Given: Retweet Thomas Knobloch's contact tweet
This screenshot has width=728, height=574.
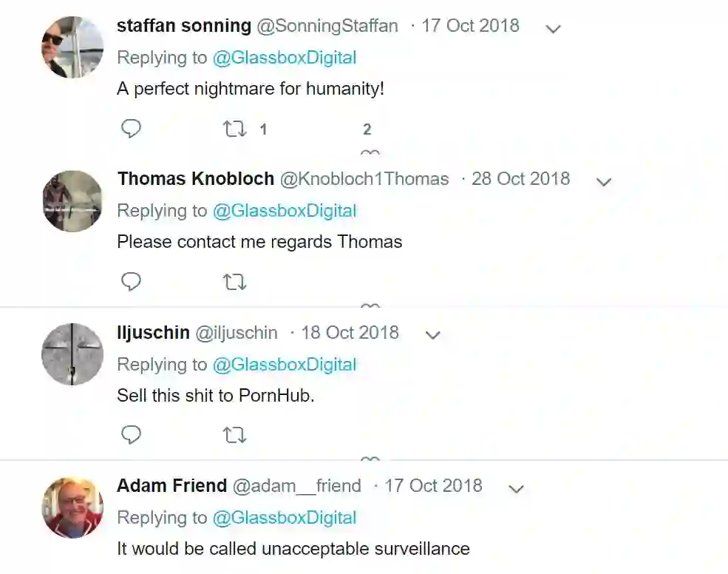Looking at the screenshot, I should point(235,282).
